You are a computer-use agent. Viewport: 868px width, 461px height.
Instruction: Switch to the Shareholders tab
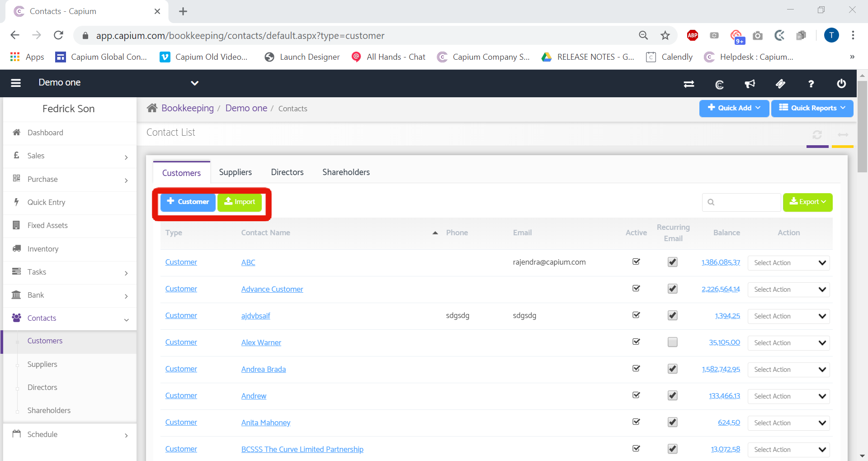(346, 172)
